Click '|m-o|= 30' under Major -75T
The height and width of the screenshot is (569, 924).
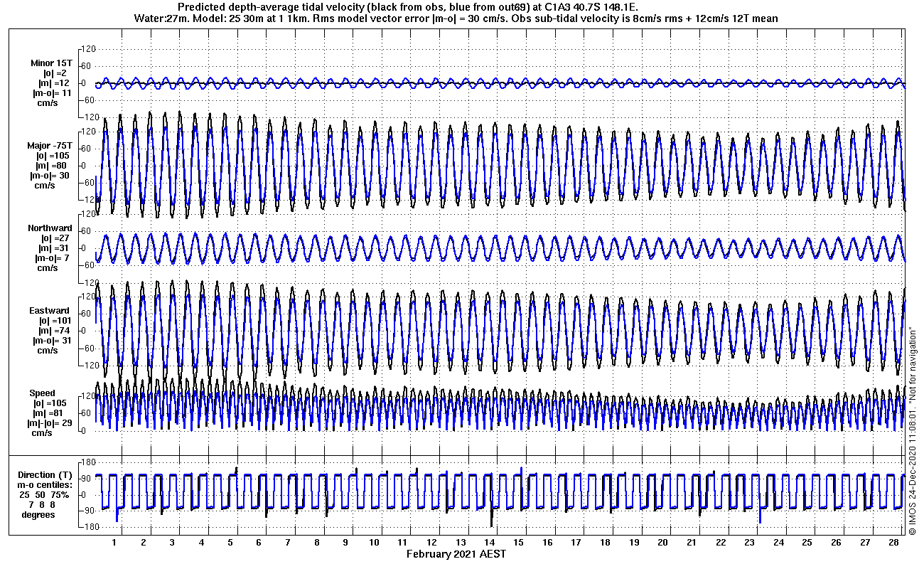tap(49, 176)
